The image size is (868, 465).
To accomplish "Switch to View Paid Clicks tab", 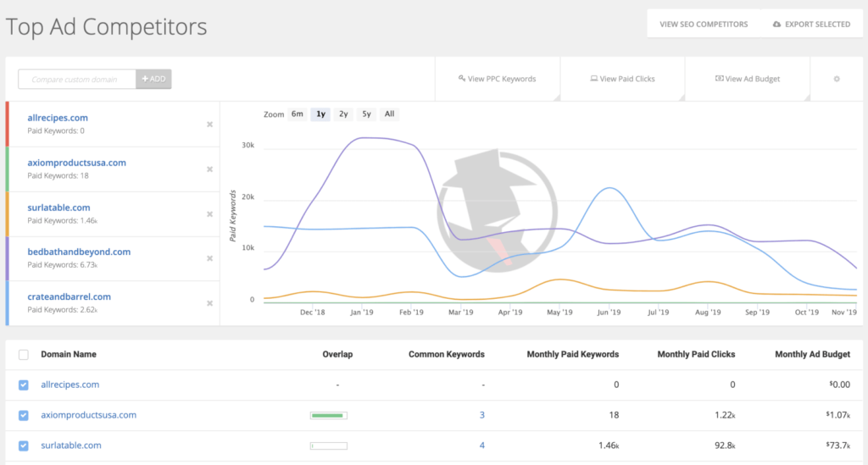I will pos(622,79).
